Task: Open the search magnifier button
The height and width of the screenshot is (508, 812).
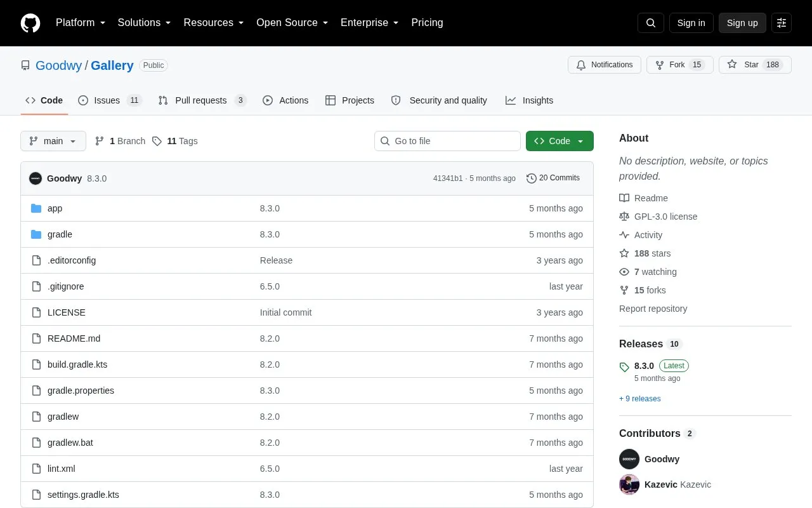Action: click(651, 23)
